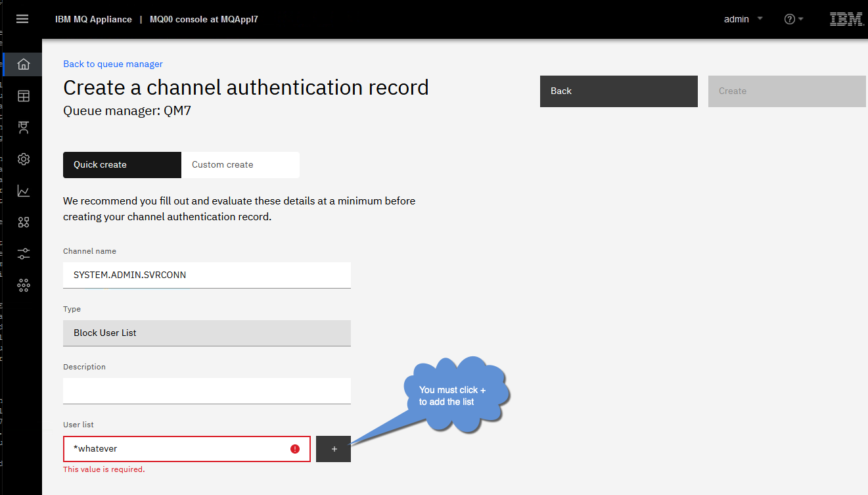Select the Quick create tab
868x495 pixels.
pos(122,165)
